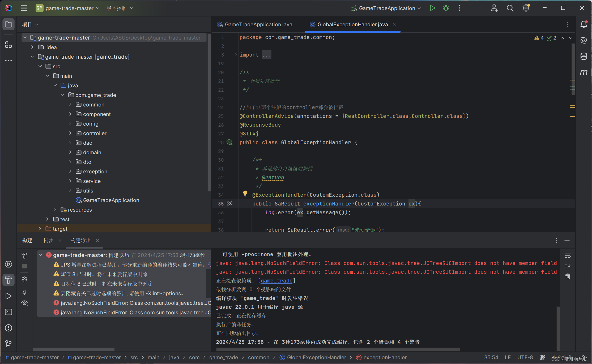Click the UTF-8 encoding in the status bar
This screenshot has width=592, height=364.
tap(525, 357)
